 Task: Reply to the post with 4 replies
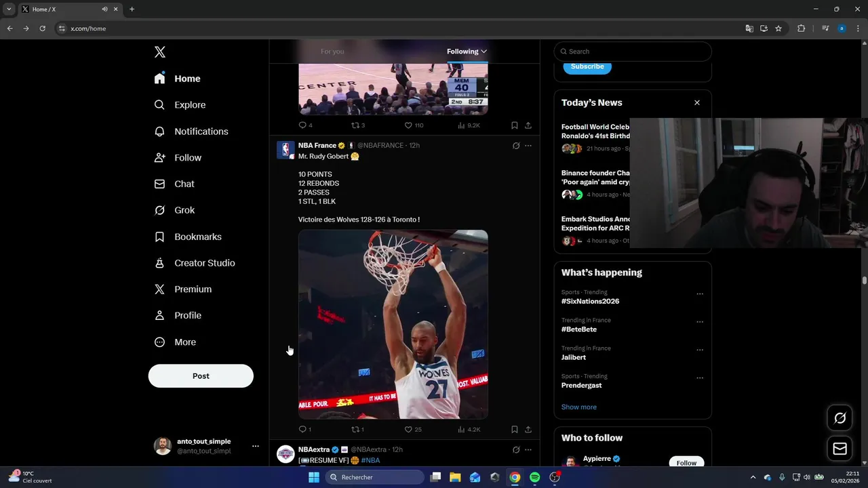[x=302, y=125]
